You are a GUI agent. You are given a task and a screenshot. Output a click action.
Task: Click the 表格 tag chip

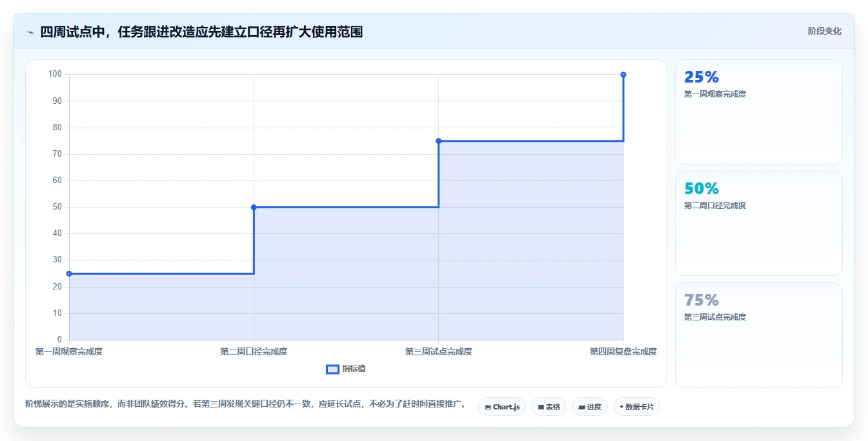(549, 407)
